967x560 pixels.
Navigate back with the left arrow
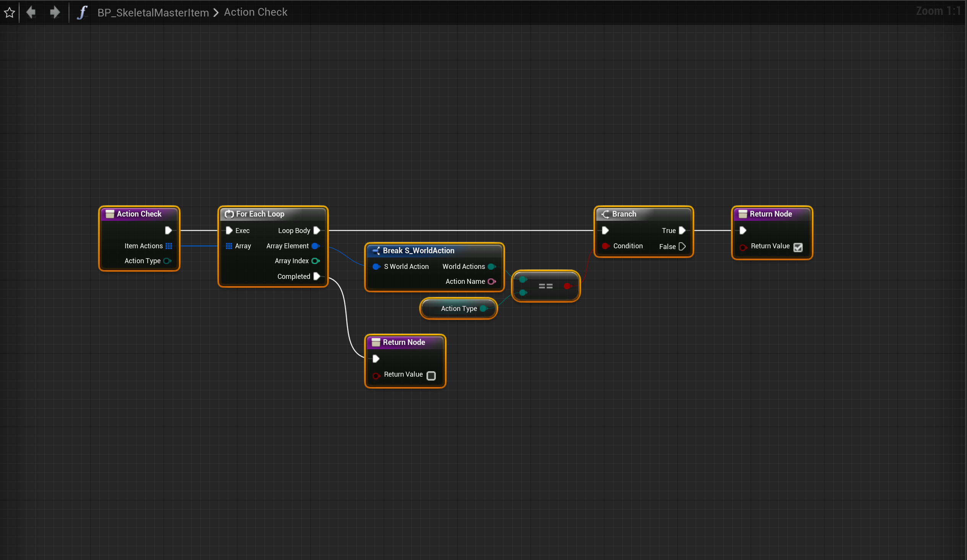[31, 12]
